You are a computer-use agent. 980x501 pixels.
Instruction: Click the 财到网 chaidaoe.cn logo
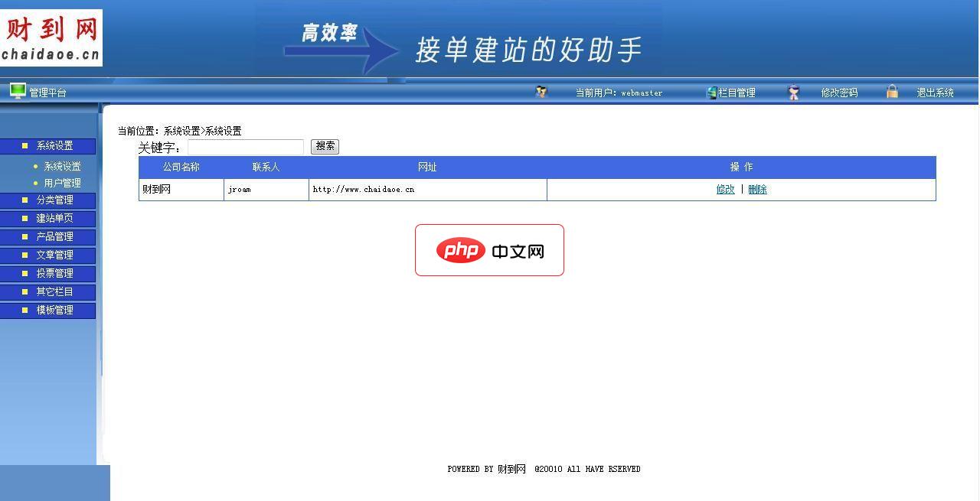click(50, 37)
